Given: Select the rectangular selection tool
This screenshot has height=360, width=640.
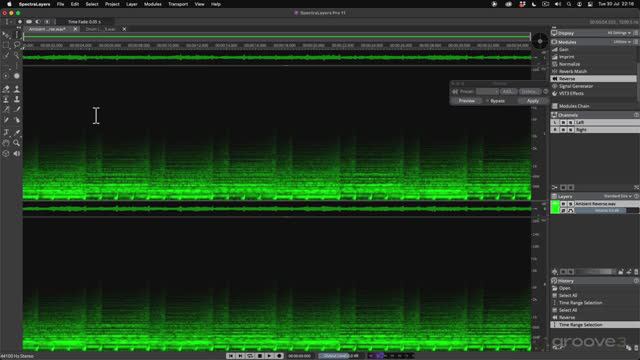Looking at the screenshot, I should click(6, 45).
